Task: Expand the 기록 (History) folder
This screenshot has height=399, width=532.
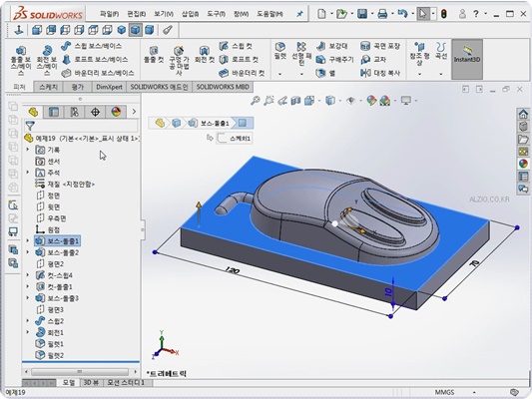Action: 28,150
